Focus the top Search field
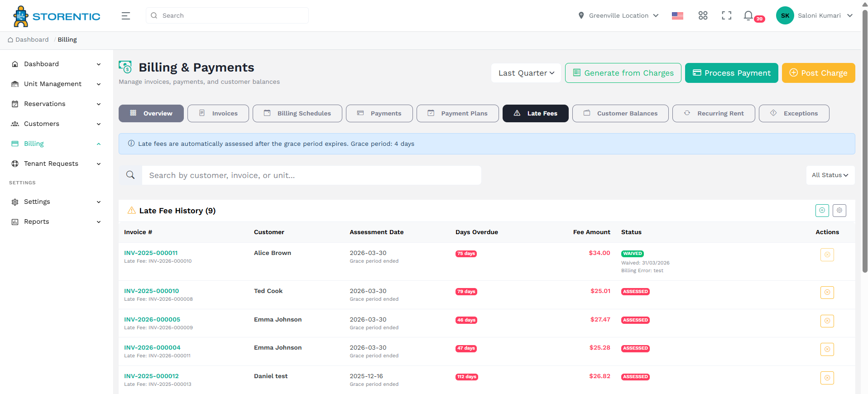 [x=227, y=15]
